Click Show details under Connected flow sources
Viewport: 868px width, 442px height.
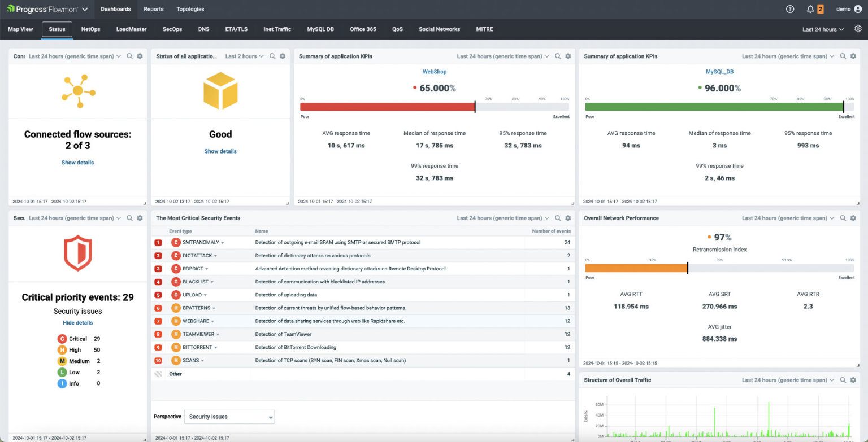(x=77, y=163)
